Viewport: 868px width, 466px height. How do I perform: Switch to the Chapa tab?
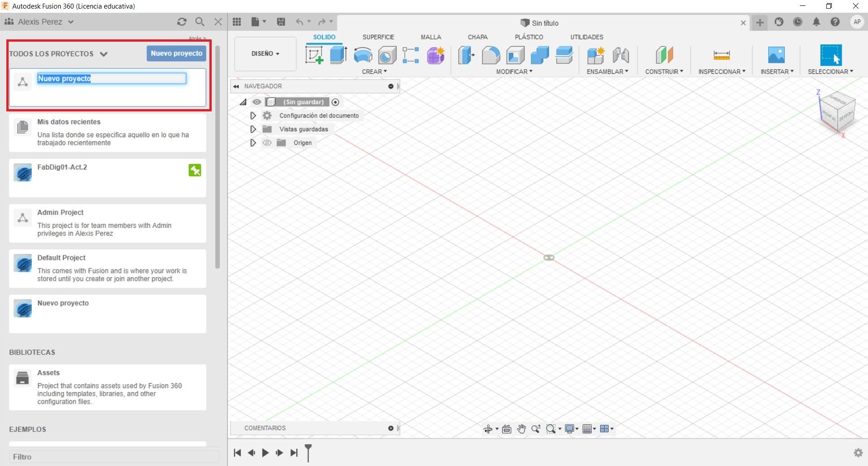[478, 37]
